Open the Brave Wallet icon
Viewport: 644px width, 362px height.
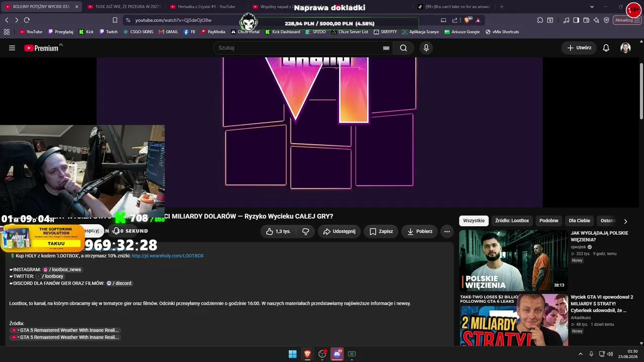tap(586, 20)
